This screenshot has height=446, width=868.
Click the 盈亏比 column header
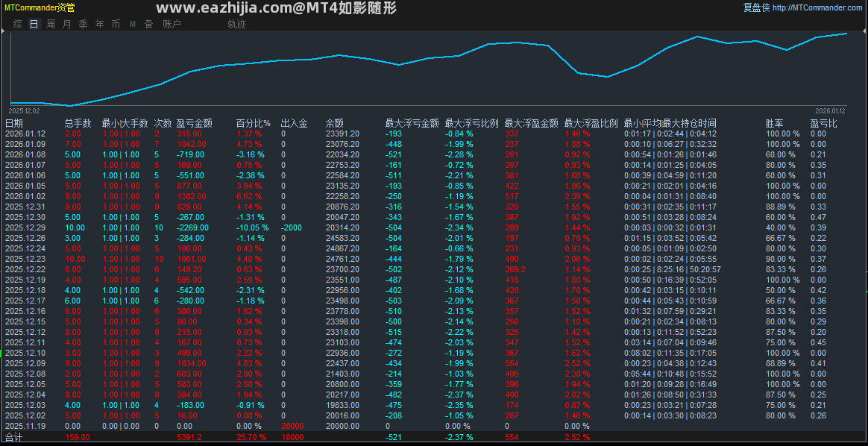pos(824,123)
